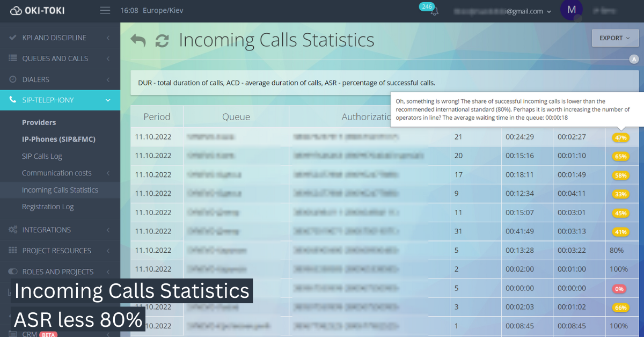Click the red 0% ASR badge
This screenshot has height=337, width=644.
(619, 289)
